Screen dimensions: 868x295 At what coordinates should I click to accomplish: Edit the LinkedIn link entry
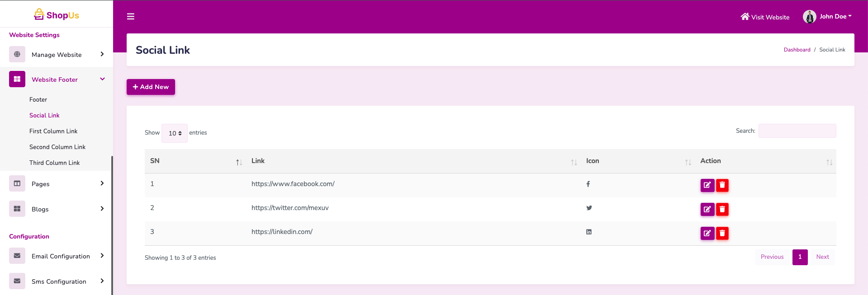pos(707,233)
